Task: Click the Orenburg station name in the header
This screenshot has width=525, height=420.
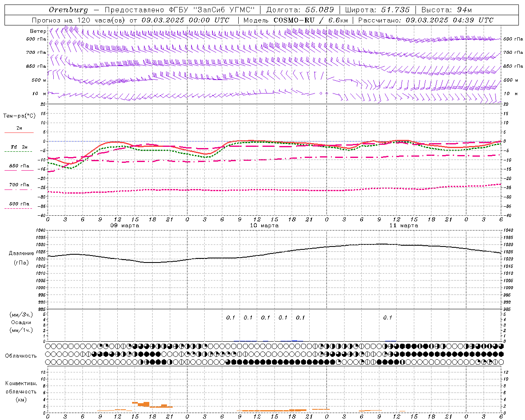Action: click(x=68, y=10)
